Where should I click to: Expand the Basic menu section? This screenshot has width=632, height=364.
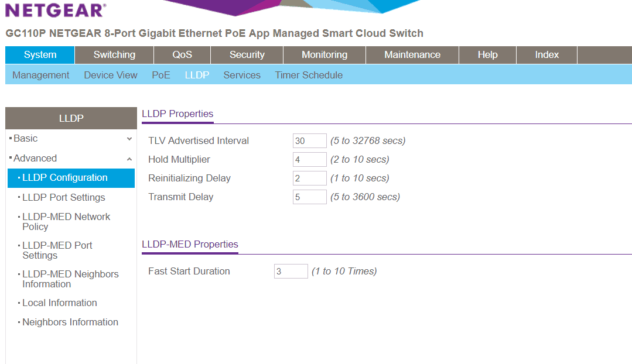tap(70, 139)
